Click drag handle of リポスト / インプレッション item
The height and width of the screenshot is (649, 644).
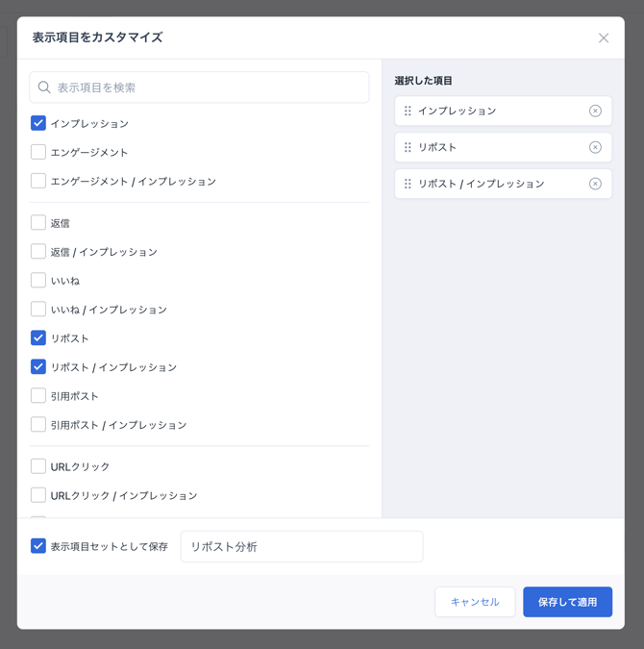[x=408, y=184]
